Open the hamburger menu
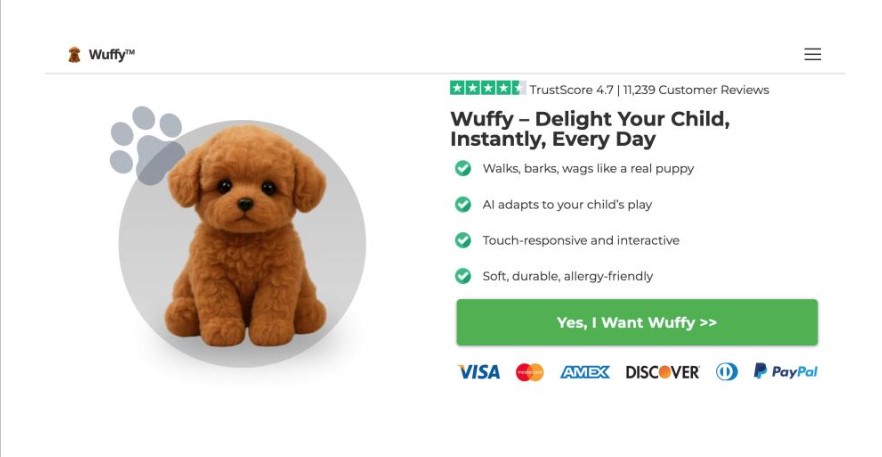This screenshot has width=882, height=457. coord(812,54)
